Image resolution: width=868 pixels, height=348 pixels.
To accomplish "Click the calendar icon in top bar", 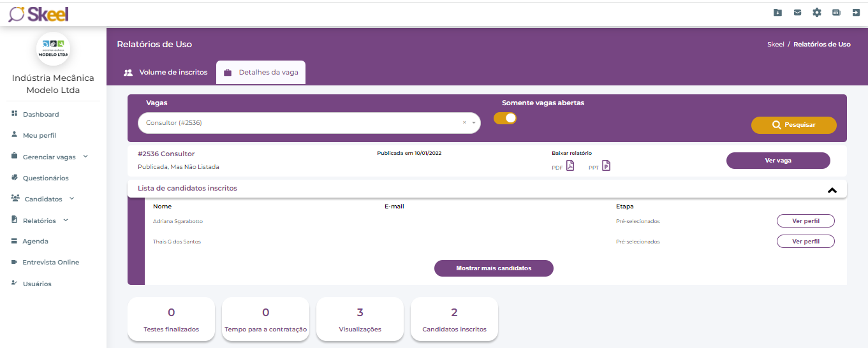I will tap(836, 13).
